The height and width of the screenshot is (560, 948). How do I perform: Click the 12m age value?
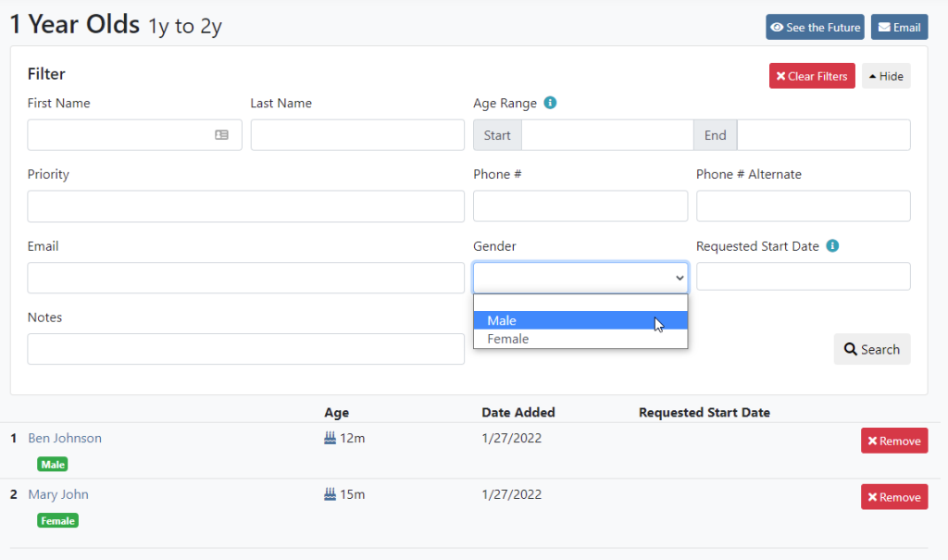tap(353, 438)
